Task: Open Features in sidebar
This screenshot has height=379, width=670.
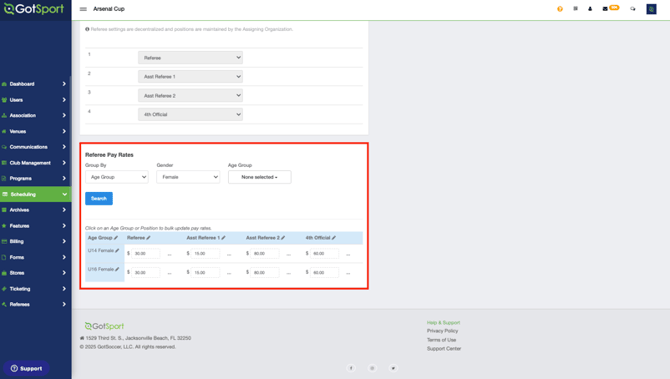Action: [35, 226]
